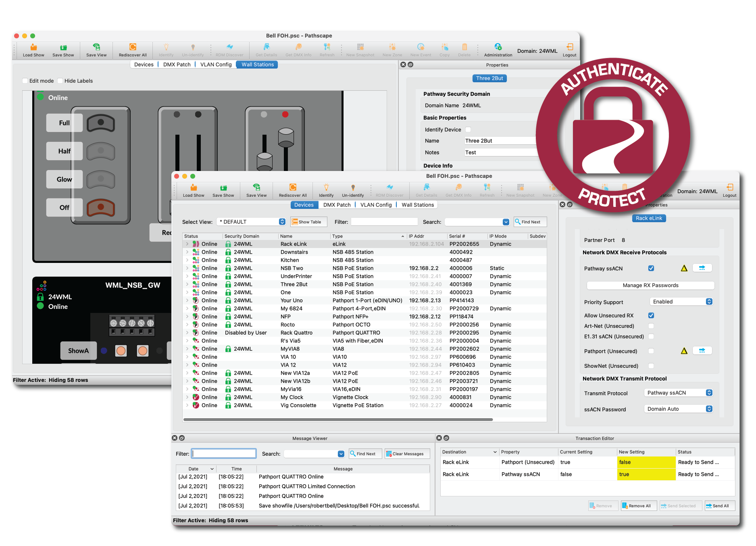The width and height of the screenshot is (756, 546).
Task: Open DMX Patch tab in front window
Action: coord(337,205)
